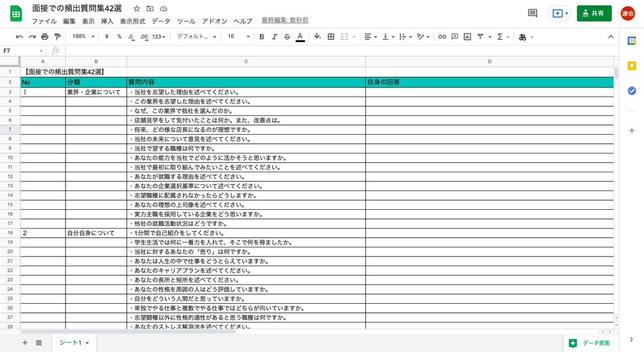Viewport: 644px width, 352px height.
Task: Click the insert chart icon
Action: (467, 36)
